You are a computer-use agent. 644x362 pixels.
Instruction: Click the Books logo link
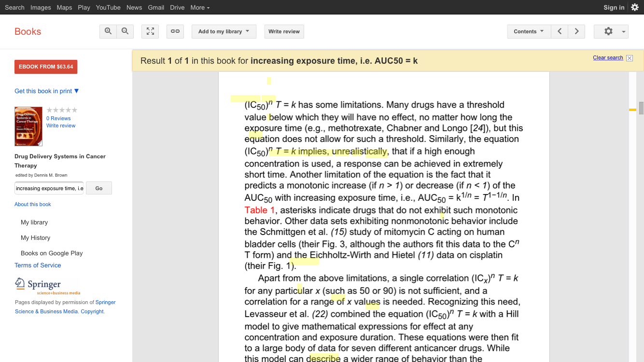(28, 31)
